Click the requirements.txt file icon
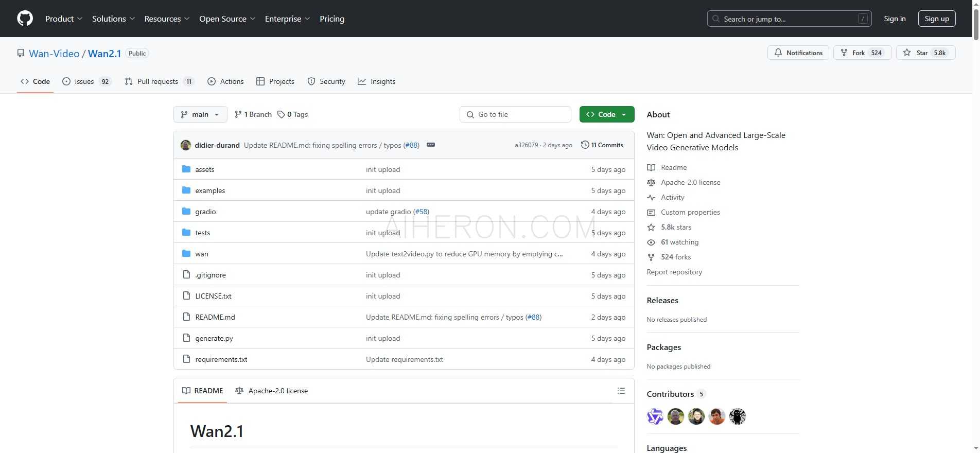The image size is (980, 453). 186,359
